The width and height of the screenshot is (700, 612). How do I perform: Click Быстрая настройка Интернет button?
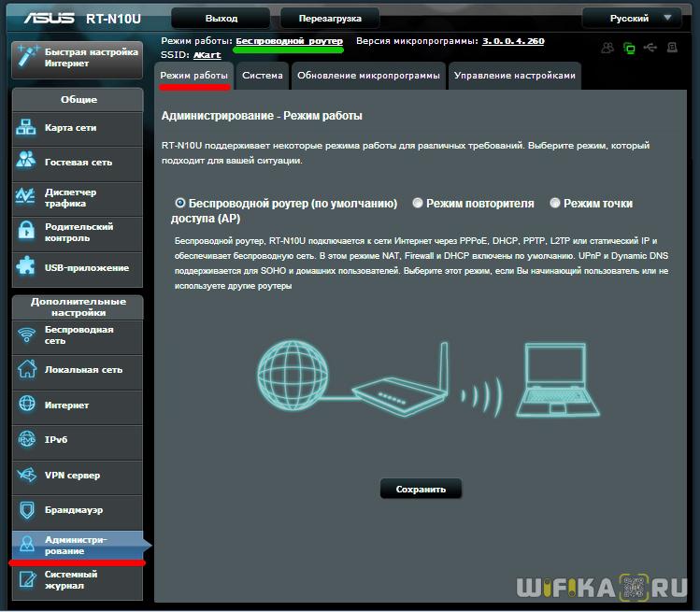[78, 59]
